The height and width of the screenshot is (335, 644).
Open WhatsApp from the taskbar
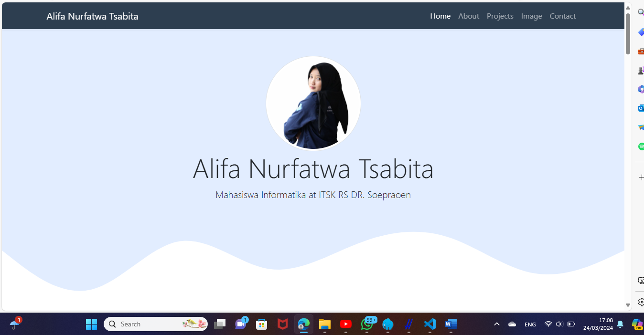click(x=367, y=324)
